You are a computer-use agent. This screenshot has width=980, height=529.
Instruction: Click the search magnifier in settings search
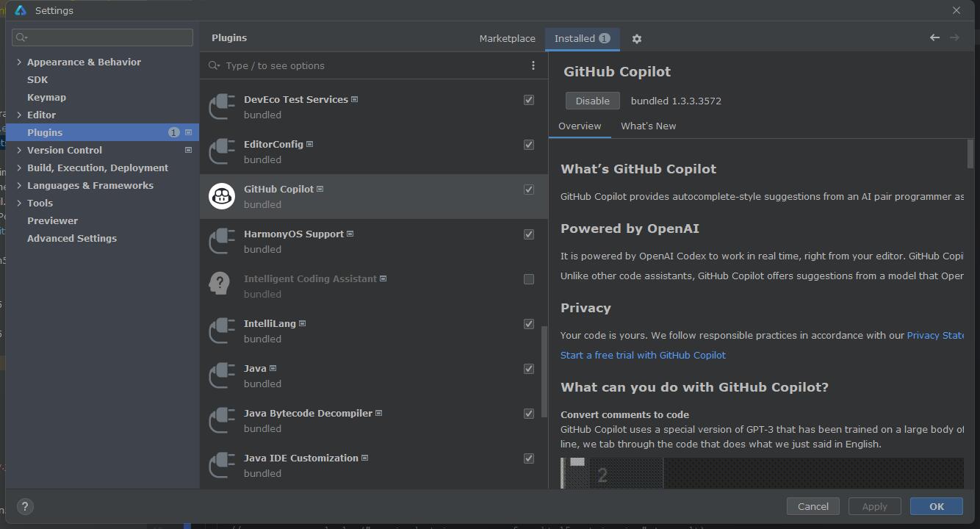tap(21, 37)
